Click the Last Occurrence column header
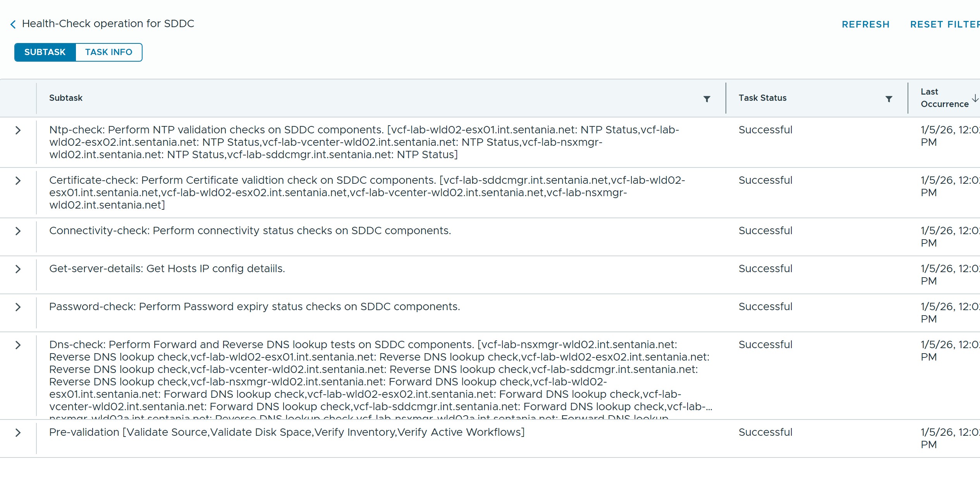980x504 pixels. click(x=944, y=98)
